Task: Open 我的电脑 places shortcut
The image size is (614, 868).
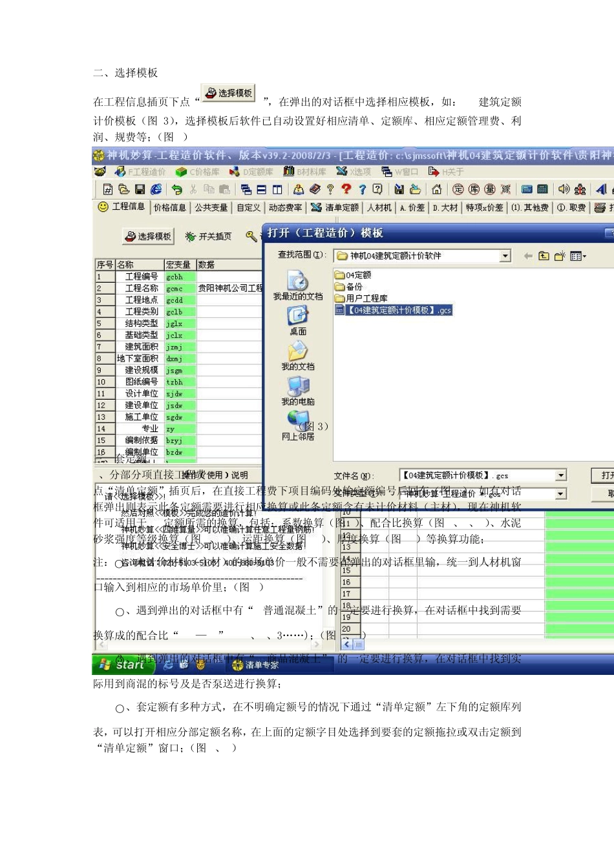Action: pos(298,391)
